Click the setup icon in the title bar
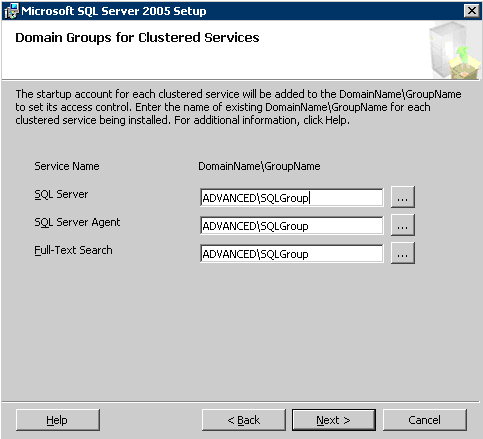Viewport: 483px width, 439px height. tap(11, 11)
